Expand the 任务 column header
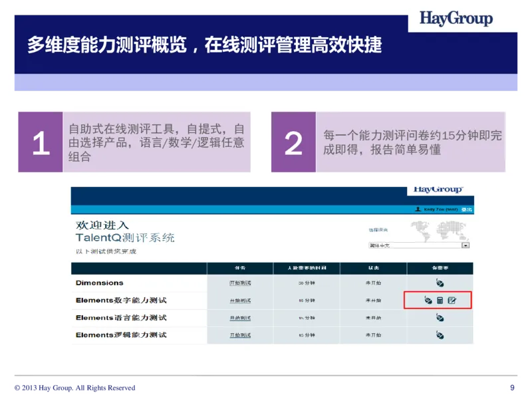This screenshot has height=399, width=532. click(x=239, y=267)
